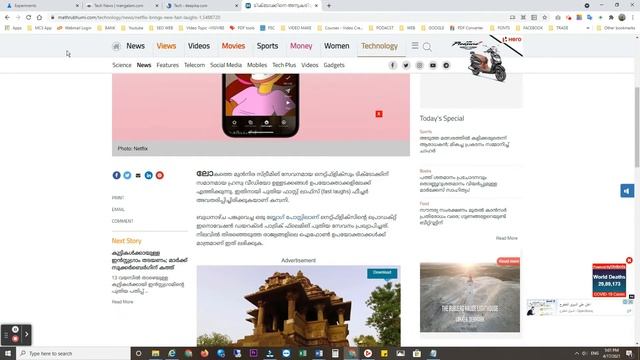Click the browser home icon
The image size is (640, 360).
pyautogui.click(x=39, y=18)
